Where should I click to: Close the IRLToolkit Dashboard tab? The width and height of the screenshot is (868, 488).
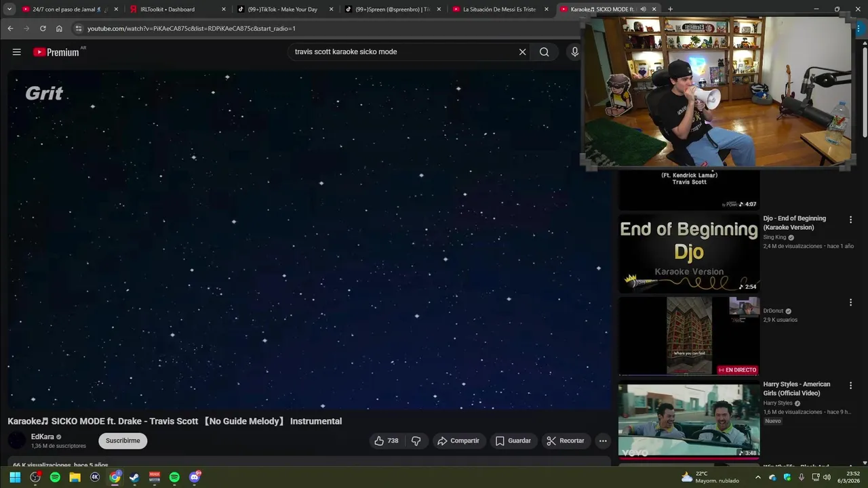coord(224,9)
